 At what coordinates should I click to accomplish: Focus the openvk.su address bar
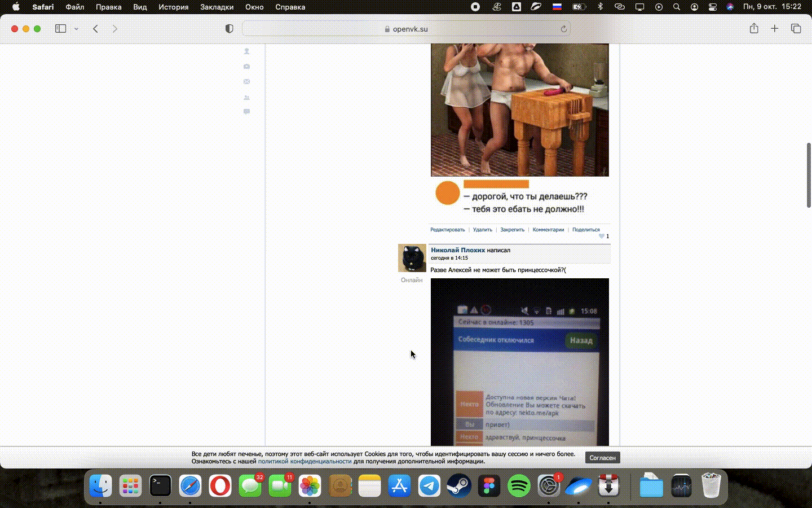[x=406, y=29]
